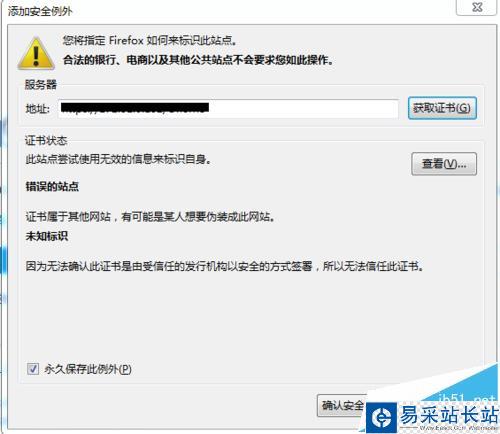Click the 永久保存此例外(P) checkbox label
Viewport: 500px width, 434px height.
(88, 369)
